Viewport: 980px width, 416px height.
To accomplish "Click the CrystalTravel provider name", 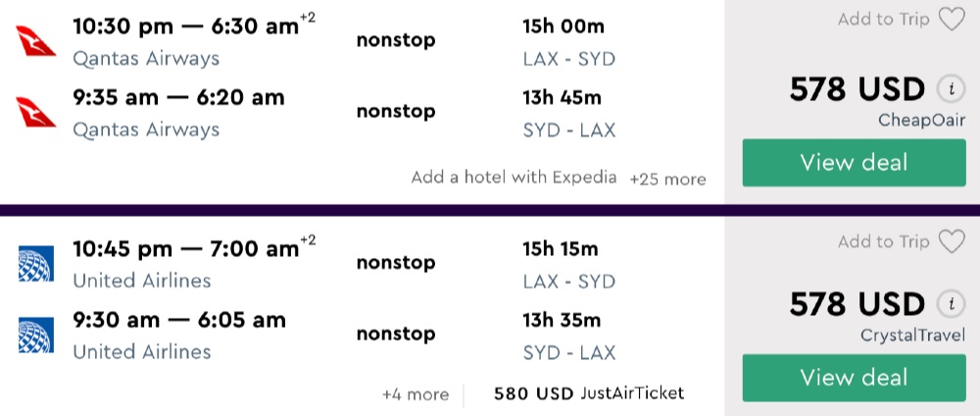I will (912, 336).
